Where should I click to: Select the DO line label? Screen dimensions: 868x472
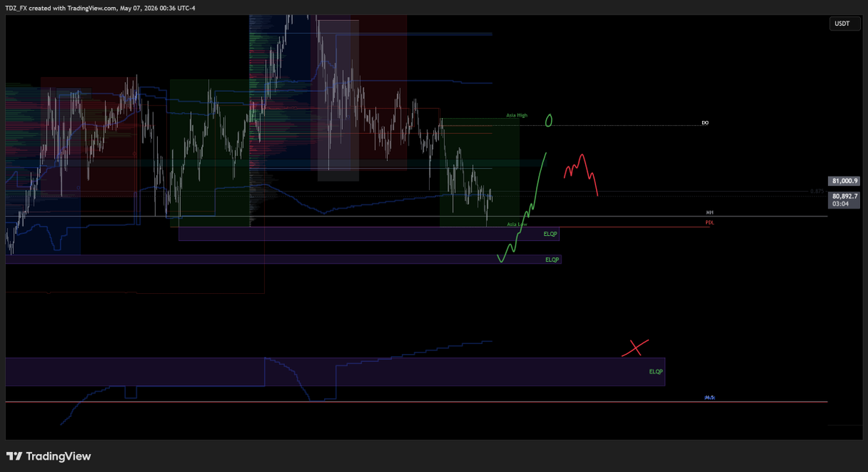pyautogui.click(x=705, y=123)
